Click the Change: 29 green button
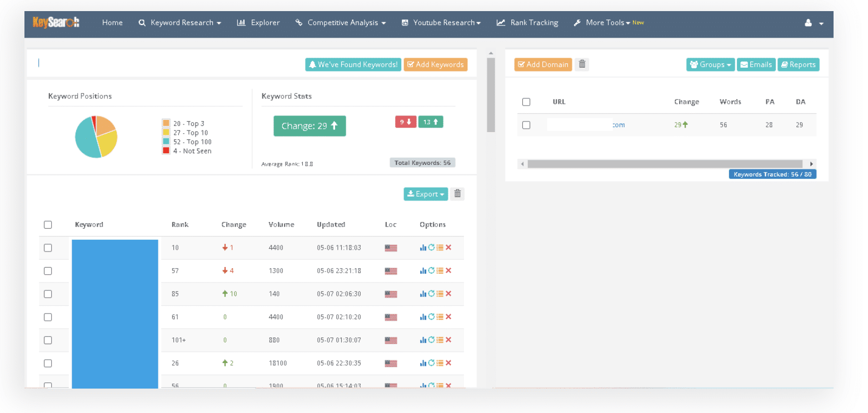 310,126
